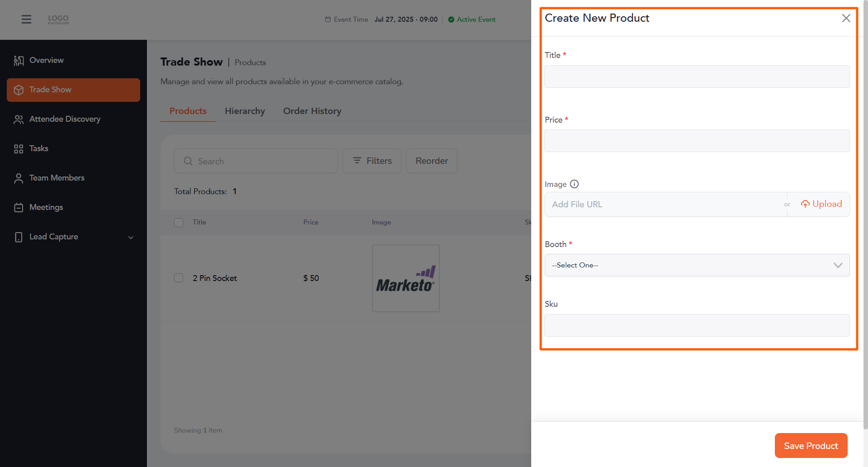The image size is (868, 467).
Task: Click the 2 Pin Socket product title
Action: point(215,278)
